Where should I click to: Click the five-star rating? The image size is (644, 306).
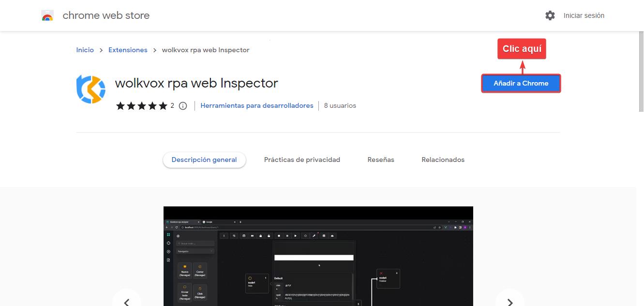click(x=142, y=106)
